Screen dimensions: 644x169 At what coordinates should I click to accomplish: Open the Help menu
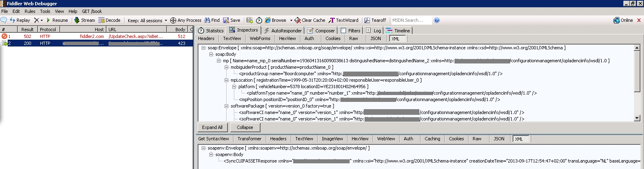point(73,11)
